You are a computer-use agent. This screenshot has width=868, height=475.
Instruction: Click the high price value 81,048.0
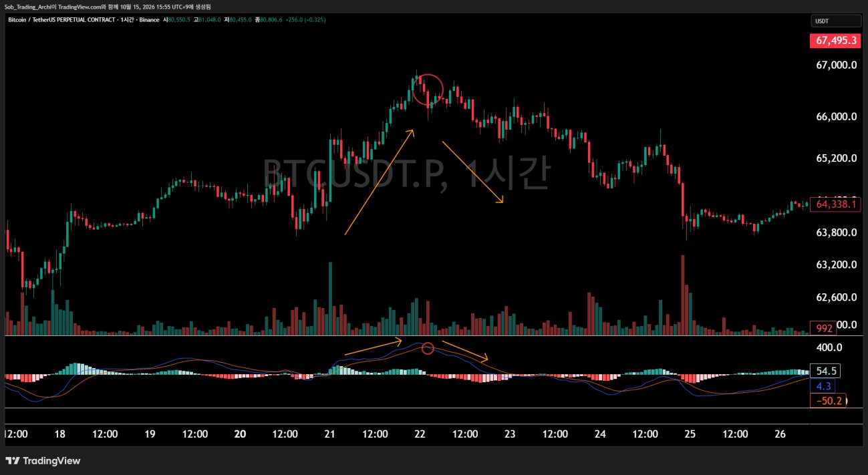[x=210, y=20]
